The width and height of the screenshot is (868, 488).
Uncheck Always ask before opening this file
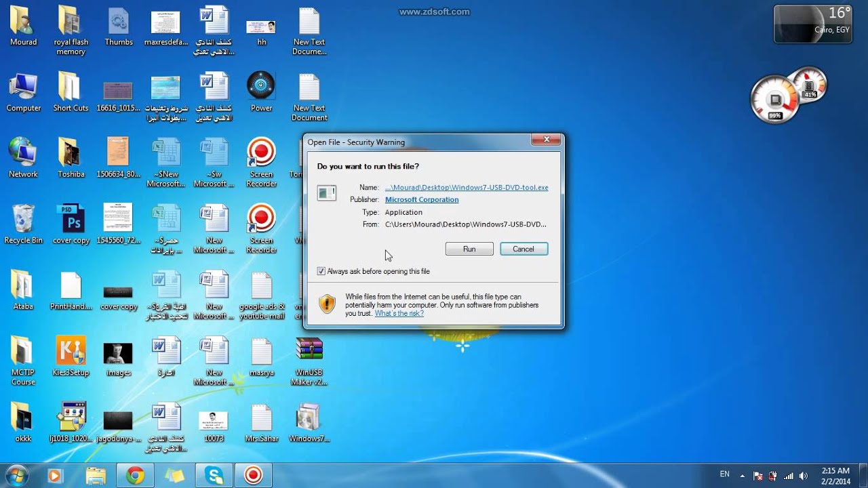[321, 271]
